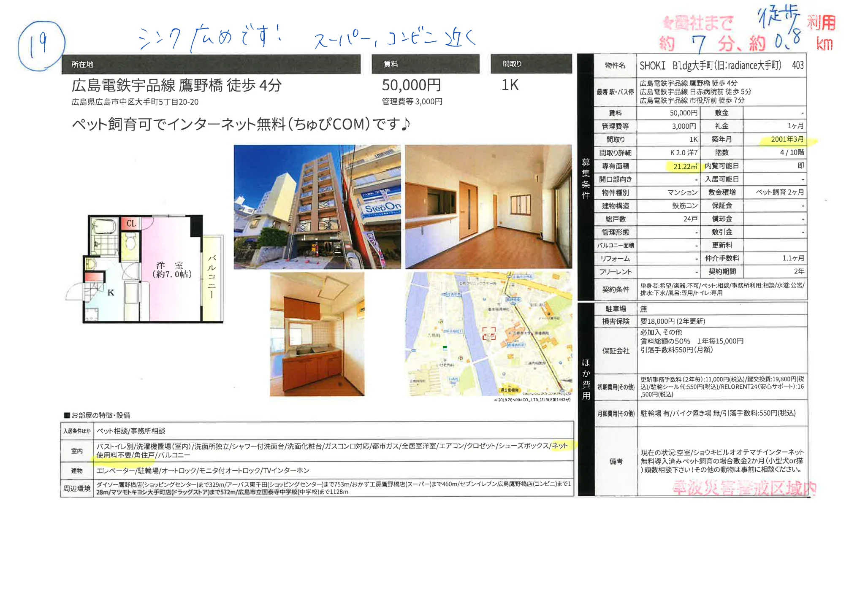Click the ペット相談/事務所相談 cell
Screen dimensions: 868x614
pyautogui.click(x=130, y=431)
